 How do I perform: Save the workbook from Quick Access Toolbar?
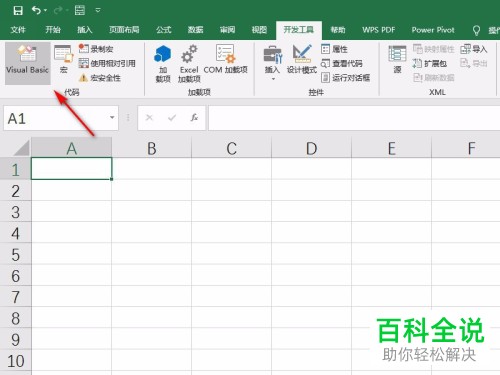point(18,10)
